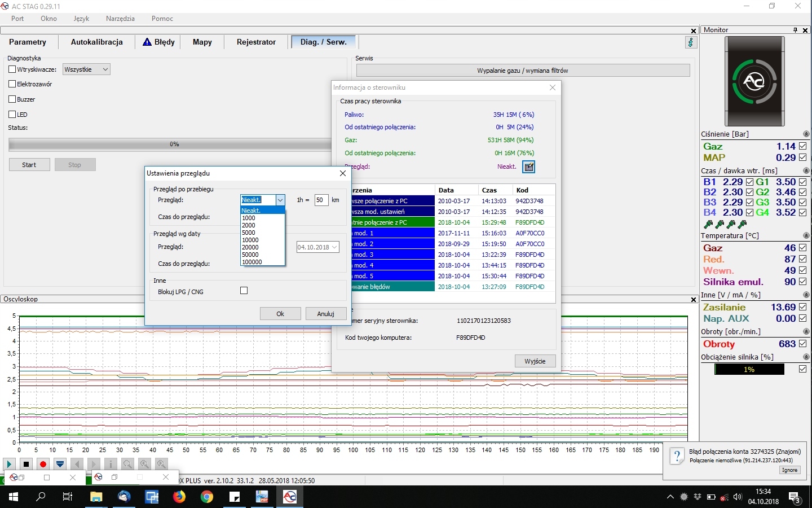Click the black stop square in oscilloscope toolbar

[x=26, y=464]
